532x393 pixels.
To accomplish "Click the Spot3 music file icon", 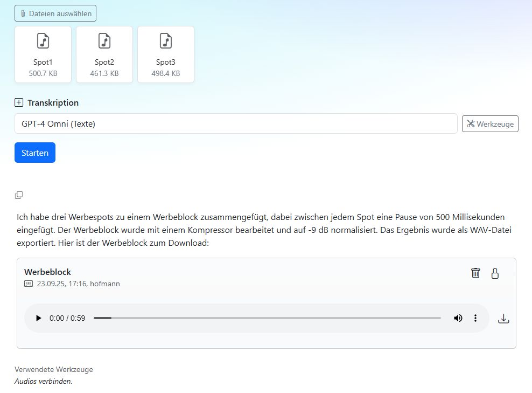I will pyautogui.click(x=166, y=41).
